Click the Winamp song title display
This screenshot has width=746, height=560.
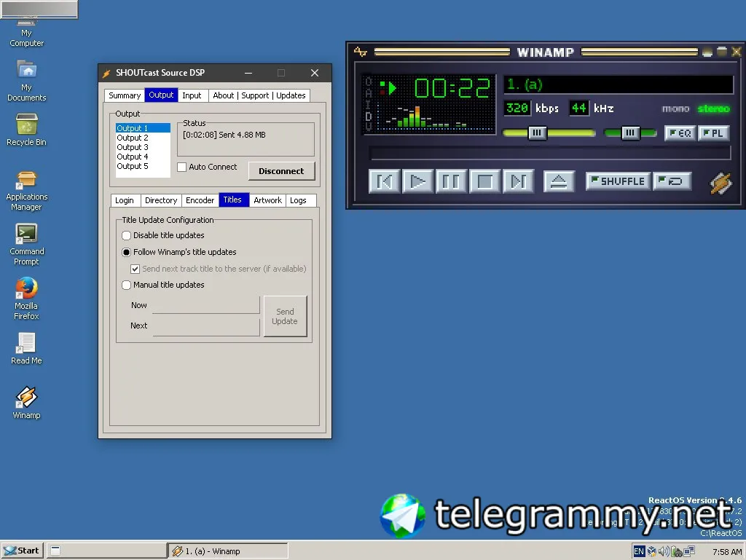point(618,84)
